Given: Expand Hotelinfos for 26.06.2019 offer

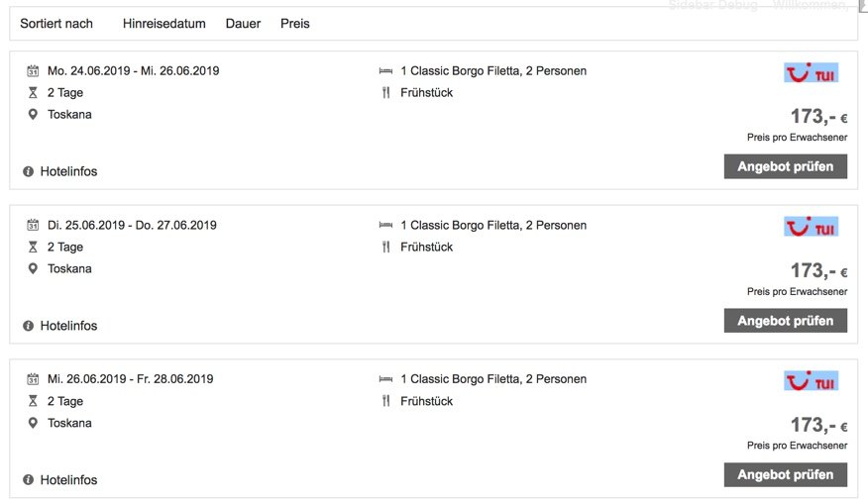Looking at the screenshot, I should point(67,480).
